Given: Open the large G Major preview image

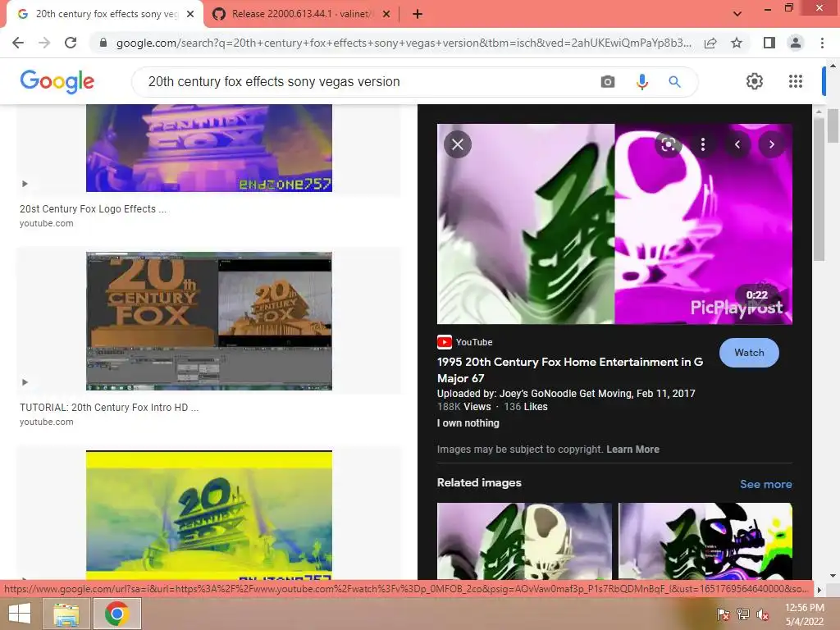Looking at the screenshot, I should (x=614, y=224).
